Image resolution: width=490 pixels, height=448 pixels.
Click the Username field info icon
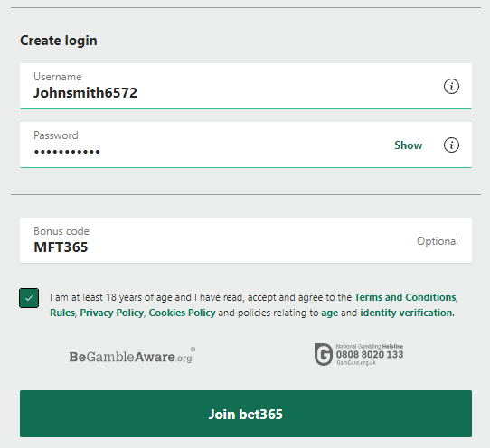pos(451,86)
